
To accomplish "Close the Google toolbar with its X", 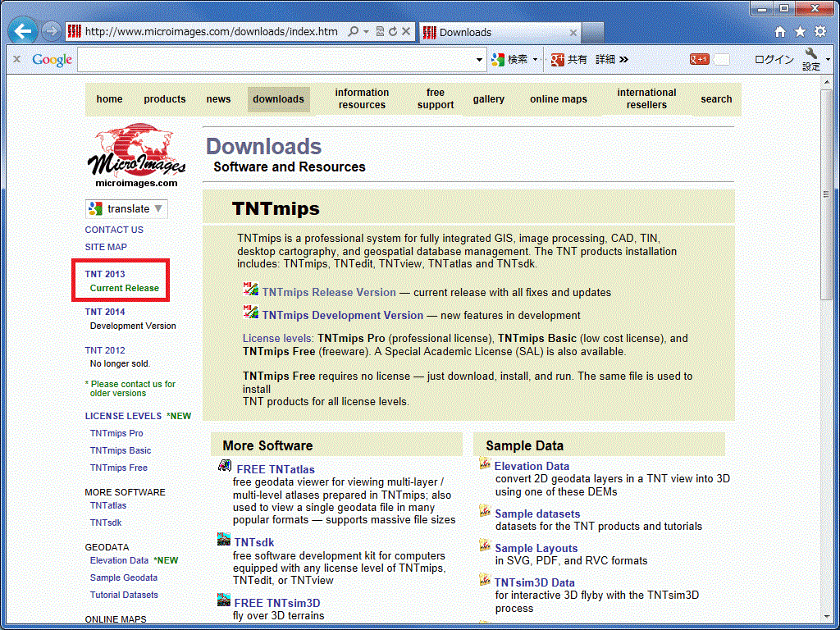I will (16, 59).
